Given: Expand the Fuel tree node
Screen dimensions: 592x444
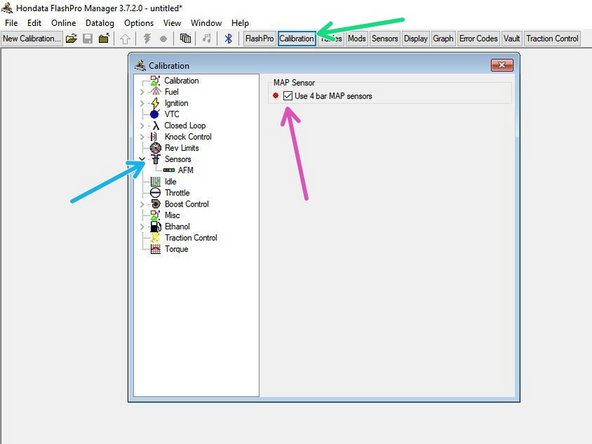Looking at the screenshot, I should tap(142, 92).
